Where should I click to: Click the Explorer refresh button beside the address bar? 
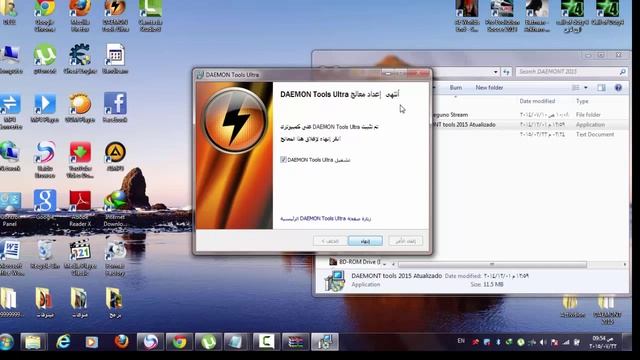pos(506,72)
